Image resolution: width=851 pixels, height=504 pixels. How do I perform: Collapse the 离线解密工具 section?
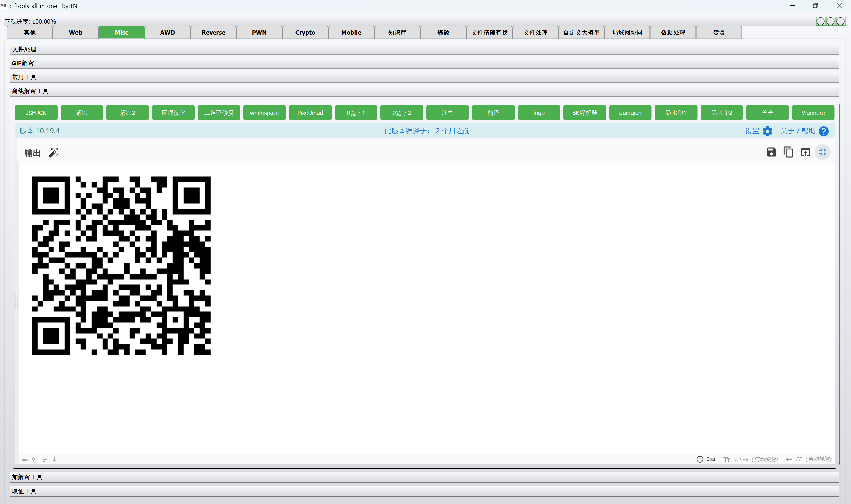tap(424, 91)
